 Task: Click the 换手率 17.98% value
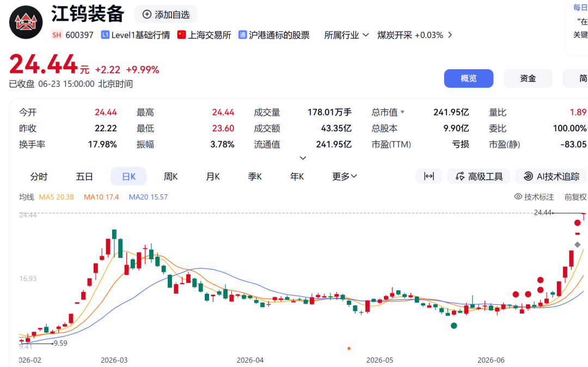click(x=102, y=144)
